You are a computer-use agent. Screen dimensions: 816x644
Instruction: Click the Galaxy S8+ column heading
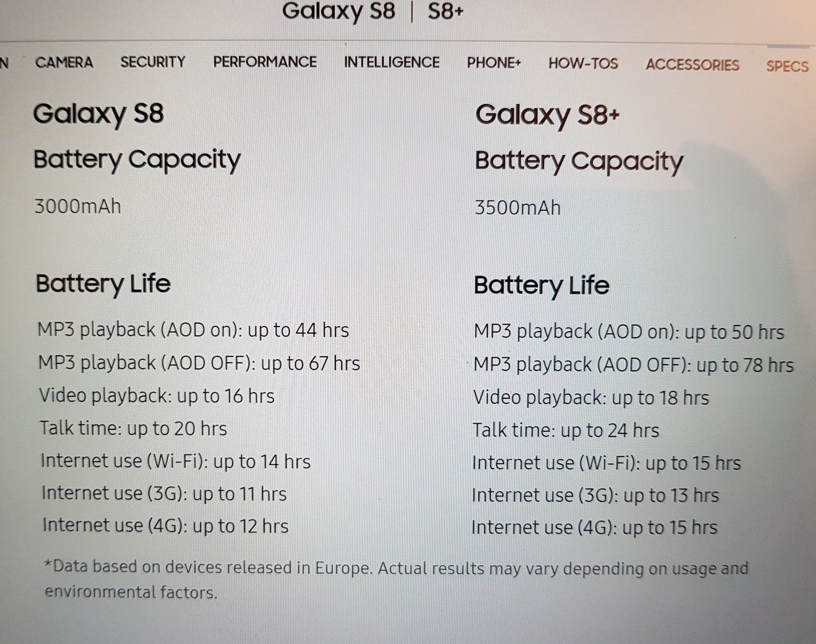click(x=547, y=115)
